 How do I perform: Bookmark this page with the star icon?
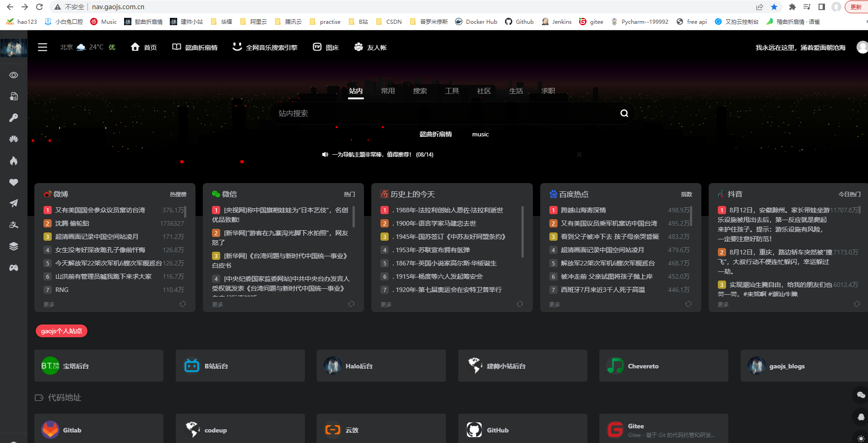click(x=774, y=7)
